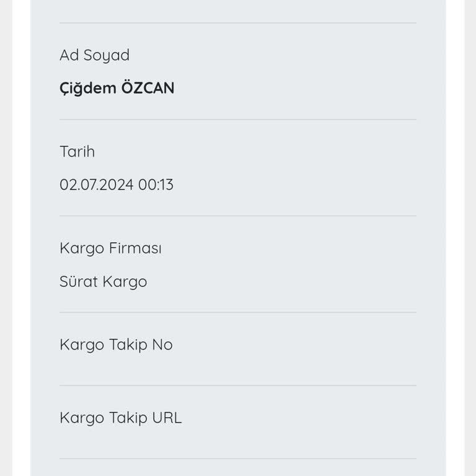The height and width of the screenshot is (476, 476).
Task: Click divider line below Kargo Takip URL
Action: [x=238, y=459]
